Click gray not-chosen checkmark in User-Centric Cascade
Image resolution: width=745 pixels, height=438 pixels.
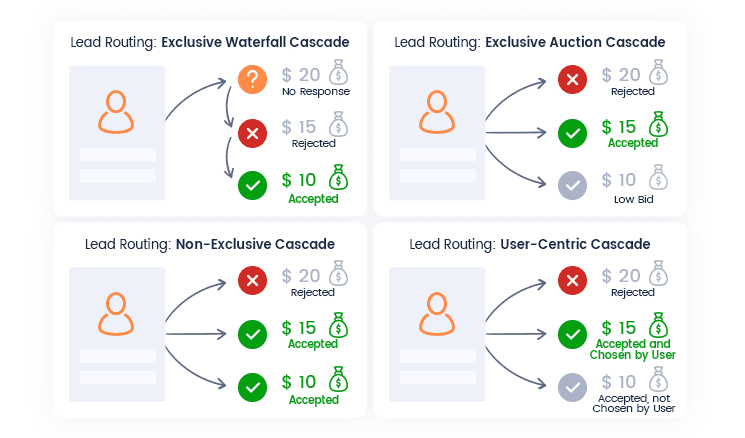pos(572,385)
